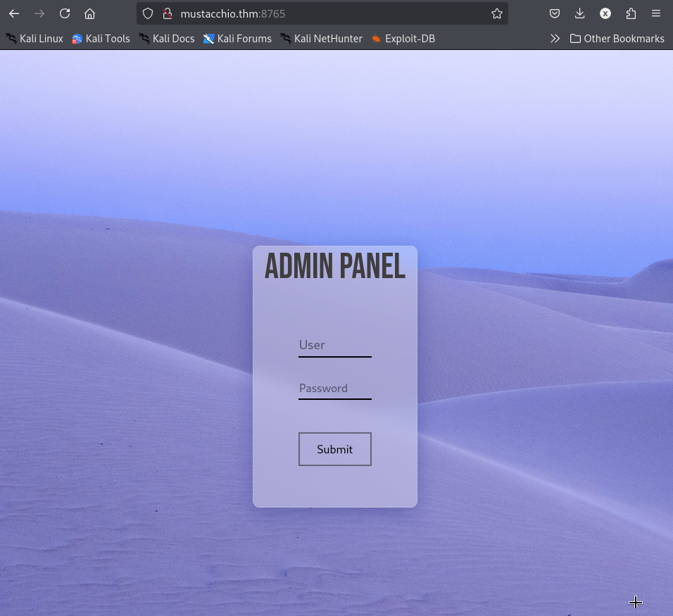
Task: Open the Downloads panel
Action: 580,14
